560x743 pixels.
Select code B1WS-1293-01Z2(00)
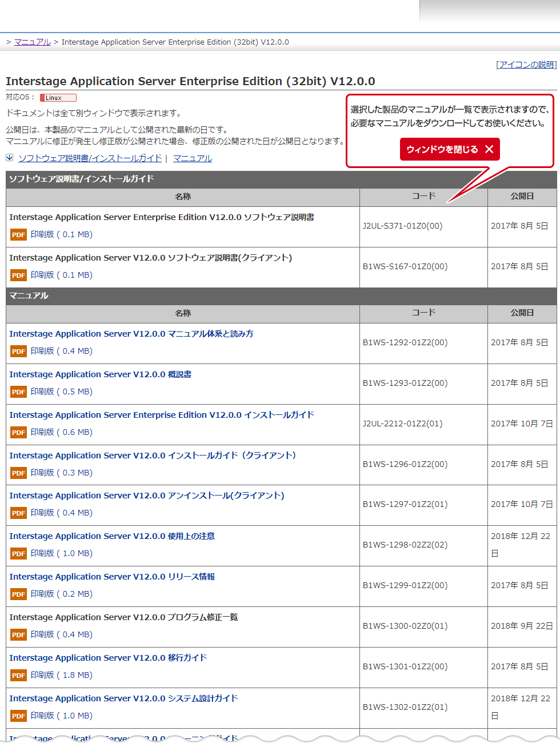point(405,383)
